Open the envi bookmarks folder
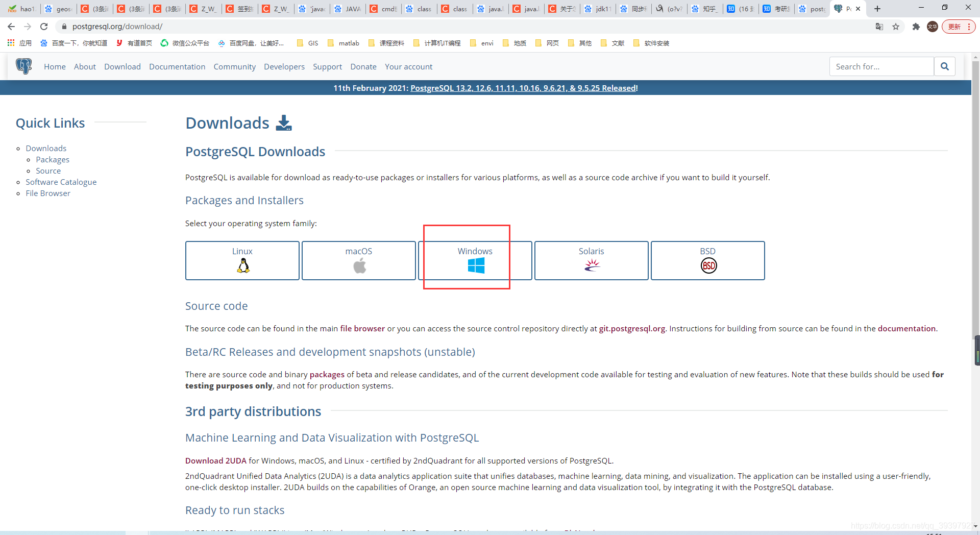The width and height of the screenshot is (980, 535). click(481, 43)
